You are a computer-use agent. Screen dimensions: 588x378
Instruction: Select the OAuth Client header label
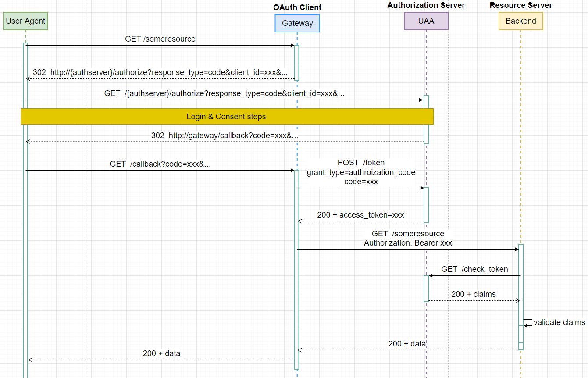click(297, 7)
